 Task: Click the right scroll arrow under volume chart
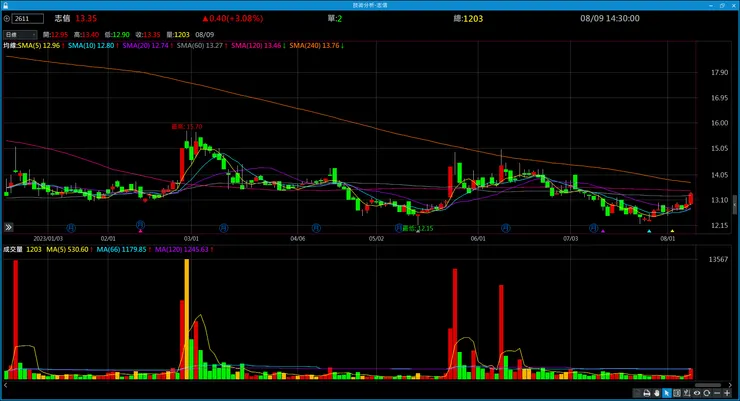(x=731, y=385)
